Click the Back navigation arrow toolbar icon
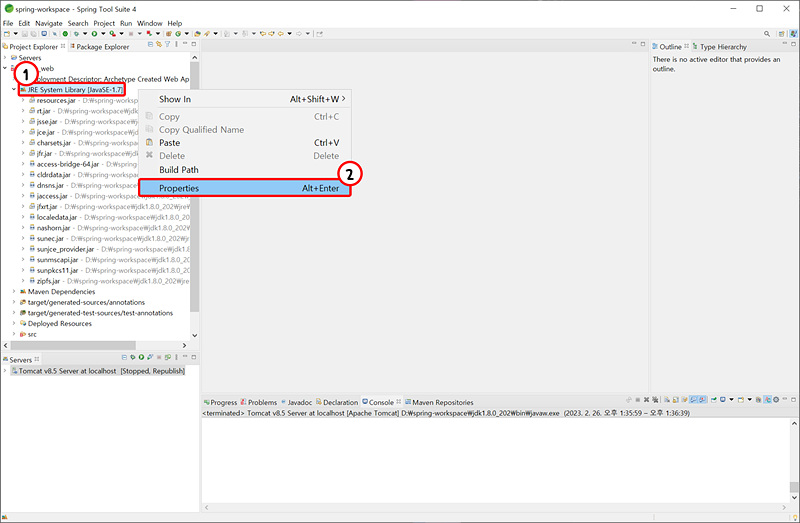Image resolution: width=800 pixels, height=523 pixels. tap(281, 34)
